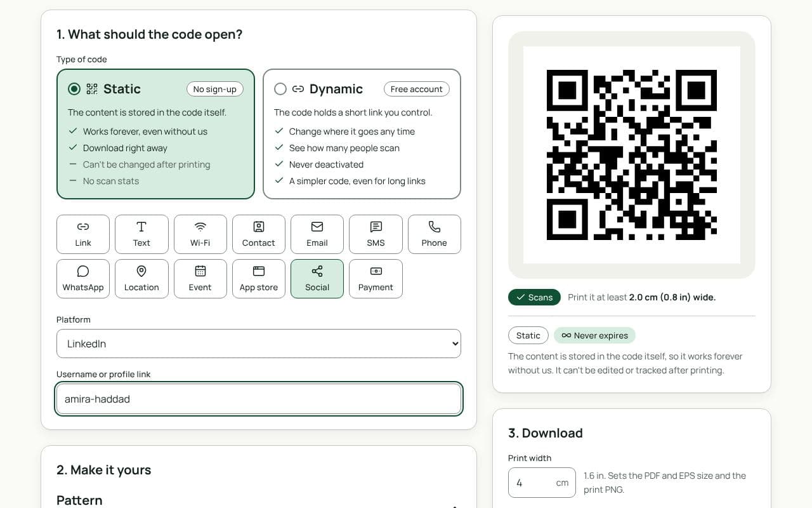
Task: Select the Social share icon
Action: click(317, 271)
